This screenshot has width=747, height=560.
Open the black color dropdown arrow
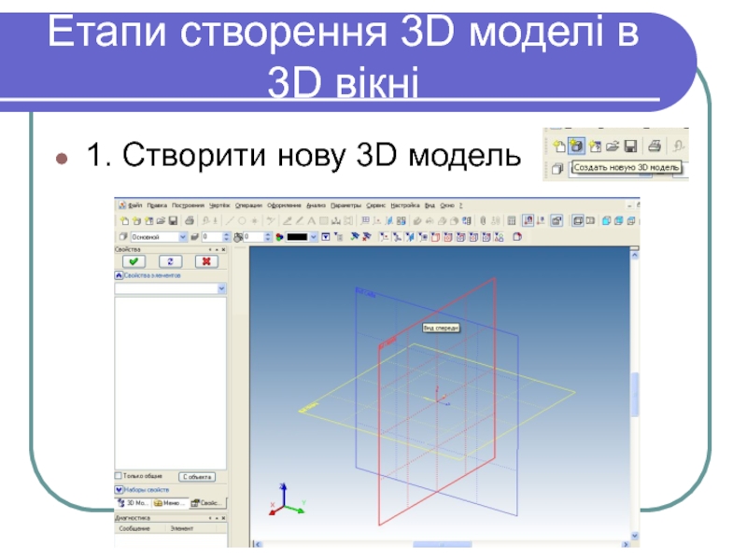(x=314, y=237)
